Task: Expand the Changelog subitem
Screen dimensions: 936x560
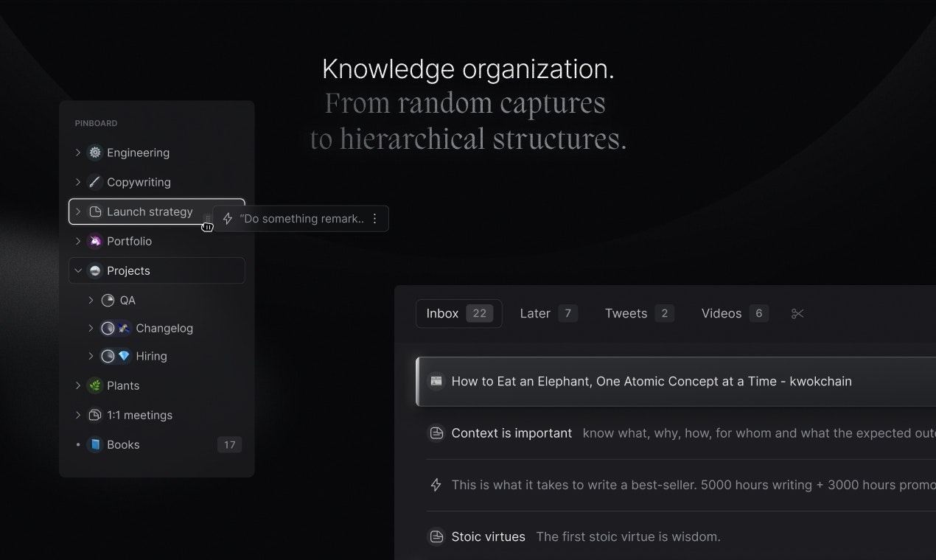Action: (91, 328)
